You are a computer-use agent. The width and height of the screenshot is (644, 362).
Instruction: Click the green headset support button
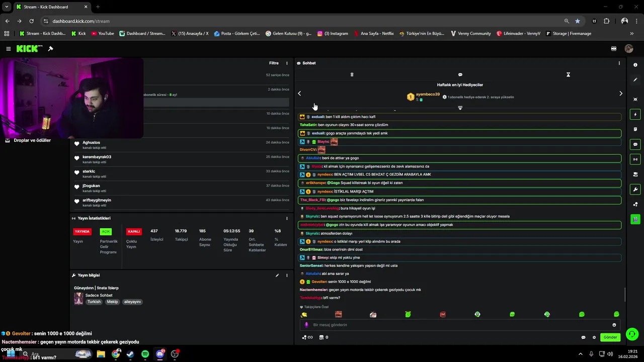pos(632,334)
